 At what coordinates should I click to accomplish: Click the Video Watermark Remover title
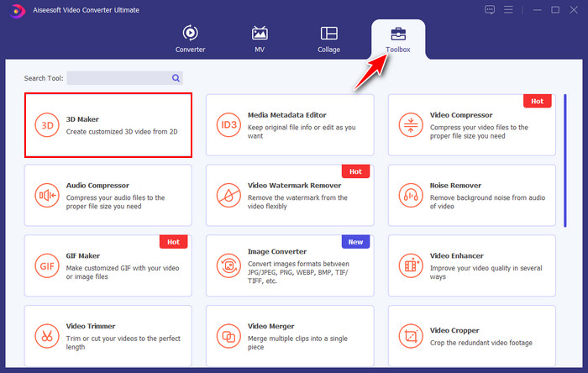pyautogui.click(x=294, y=185)
